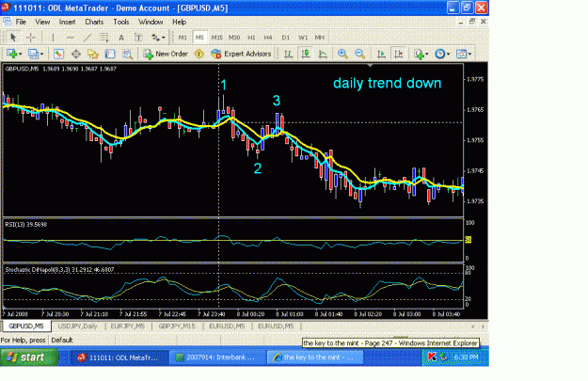Open the Strategy Tester

click(128, 54)
